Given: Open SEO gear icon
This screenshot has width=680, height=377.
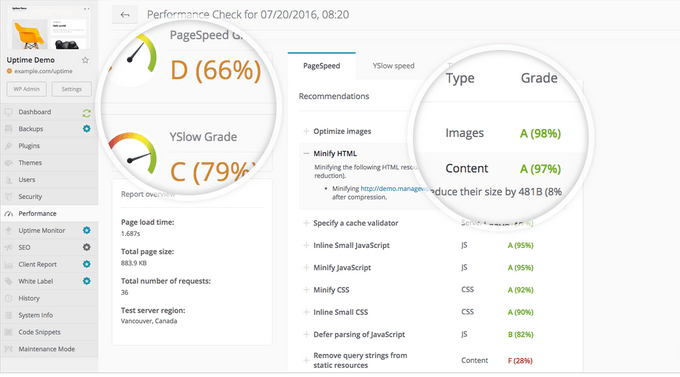Looking at the screenshot, I should [x=87, y=247].
